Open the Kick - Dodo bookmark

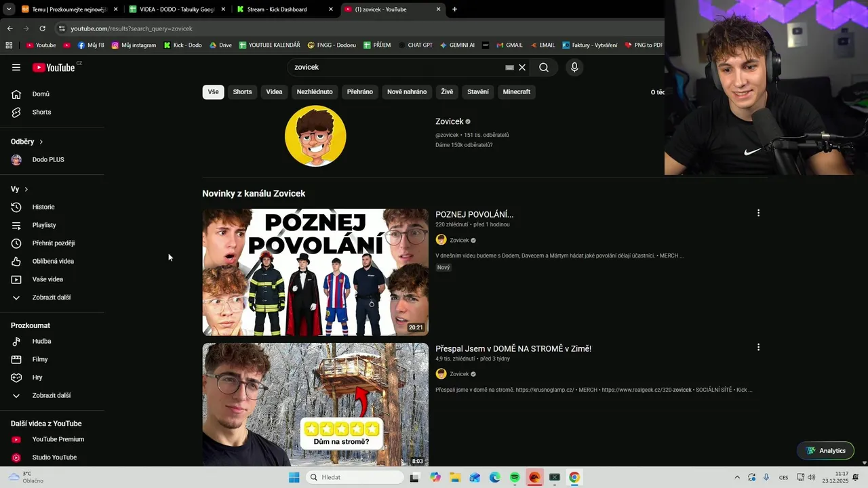point(182,45)
